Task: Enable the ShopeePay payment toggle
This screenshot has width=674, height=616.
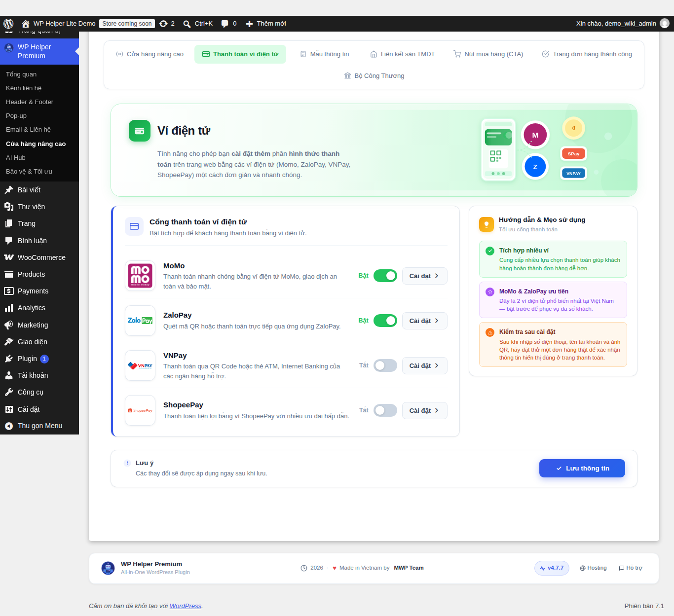Action: [385, 410]
